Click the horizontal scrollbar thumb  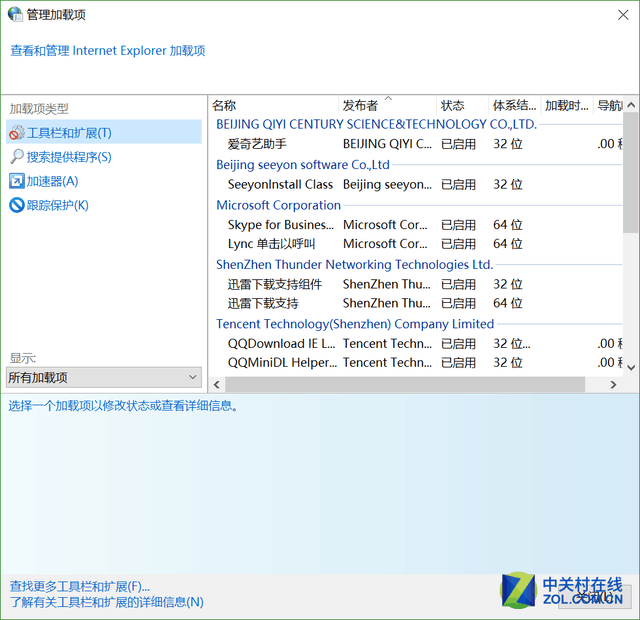coord(405,384)
